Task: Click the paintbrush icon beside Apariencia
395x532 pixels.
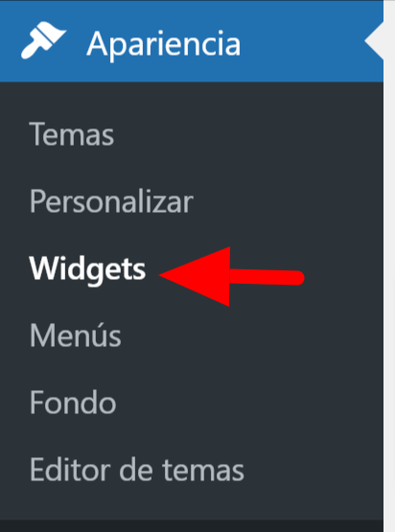Action: click(x=43, y=40)
